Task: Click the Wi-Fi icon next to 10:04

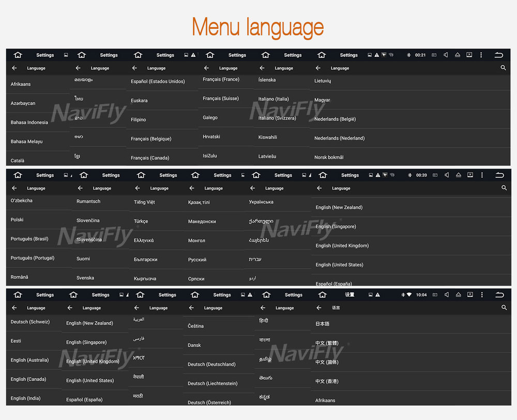Action: coord(409,295)
